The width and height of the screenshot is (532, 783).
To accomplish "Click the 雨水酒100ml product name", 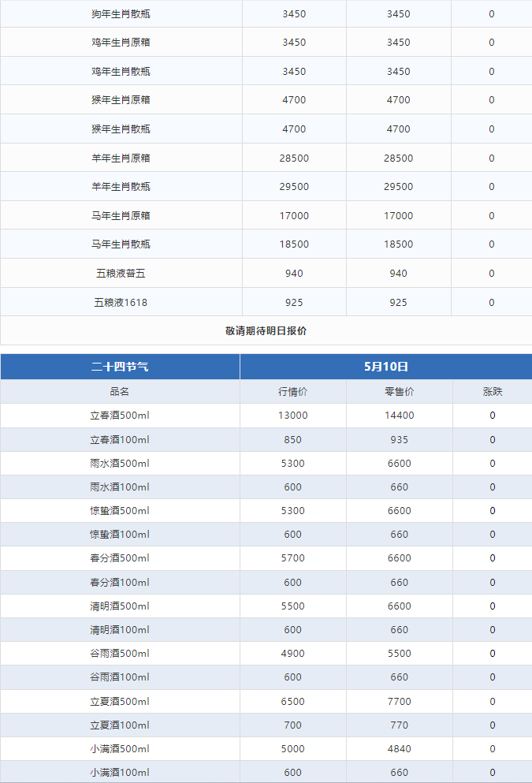I will pos(120,487).
